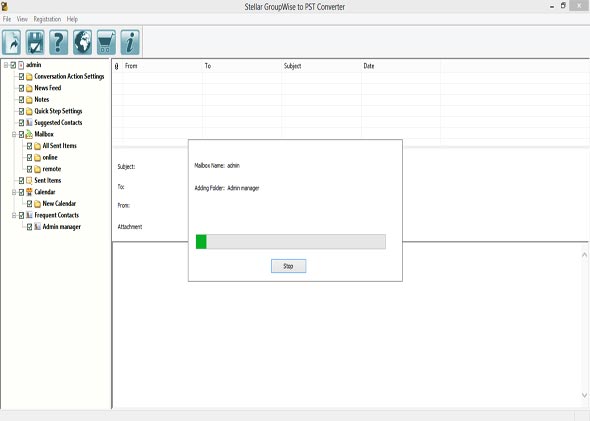This screenshot has width=590, height=421.
Task: Click the Notes folder icon
Action: click(29, 100)
